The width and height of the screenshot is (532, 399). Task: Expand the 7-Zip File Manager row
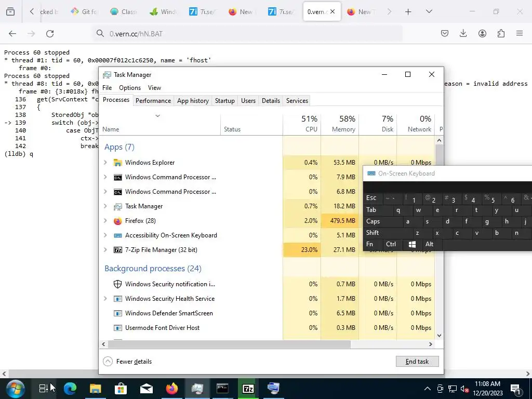coord(105,250)
